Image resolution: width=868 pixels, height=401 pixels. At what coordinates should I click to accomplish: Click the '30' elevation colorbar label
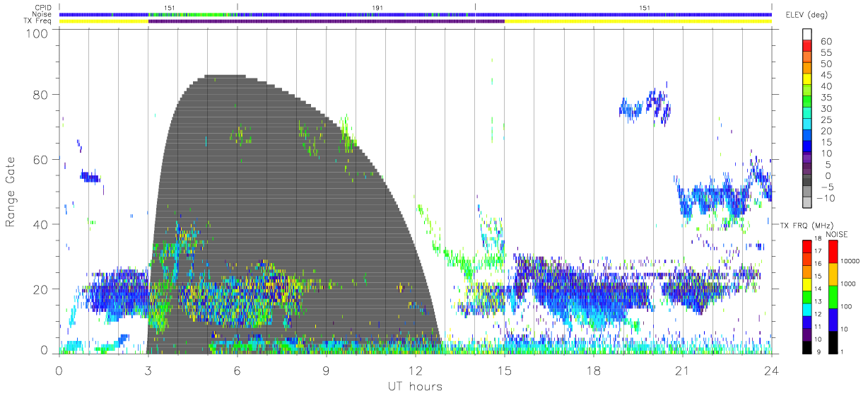tap(827, 108)
